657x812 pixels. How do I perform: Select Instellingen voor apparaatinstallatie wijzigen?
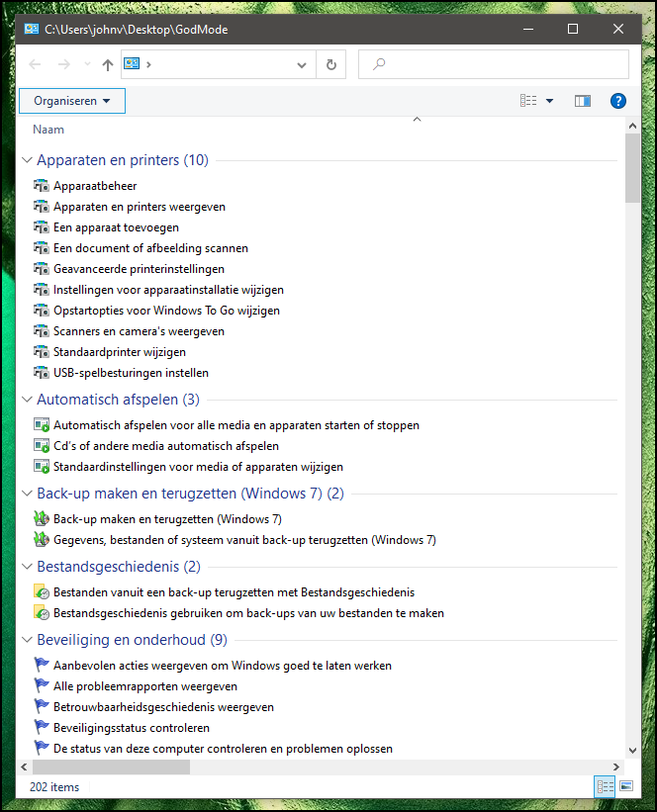[x=168, y=290]
